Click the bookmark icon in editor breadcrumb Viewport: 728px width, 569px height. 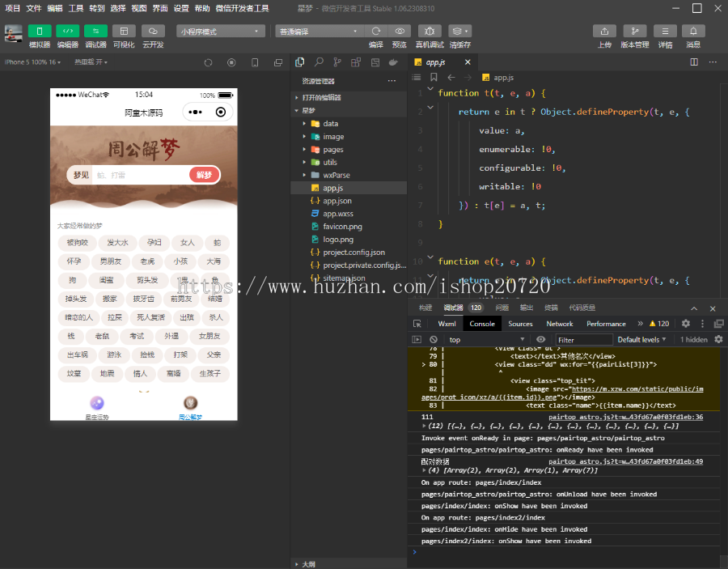point(434,77)
